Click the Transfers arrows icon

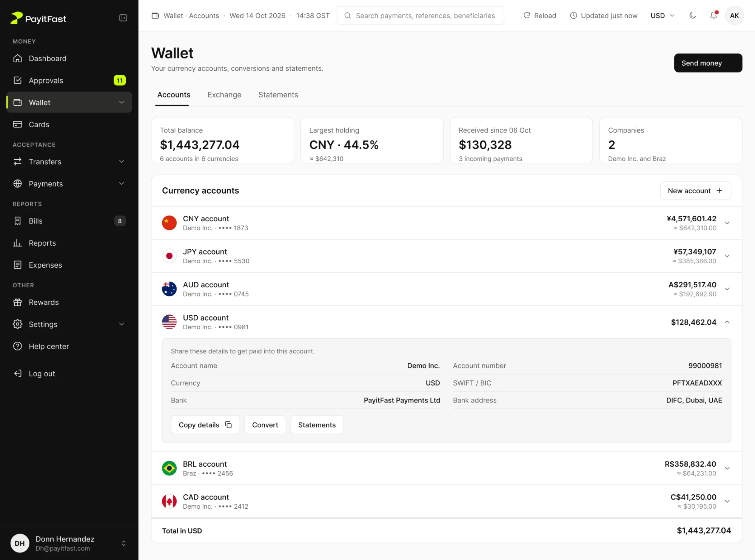17,162
